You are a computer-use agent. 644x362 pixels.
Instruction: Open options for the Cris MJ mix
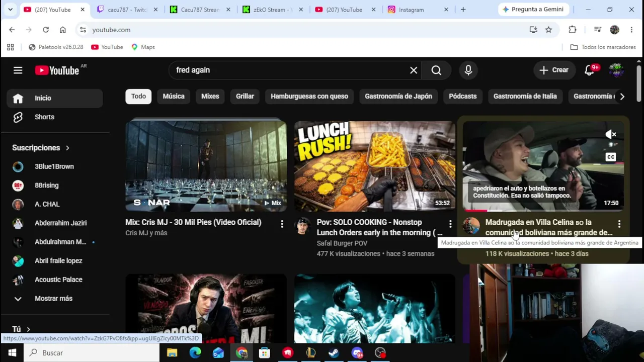click(282, 224)
